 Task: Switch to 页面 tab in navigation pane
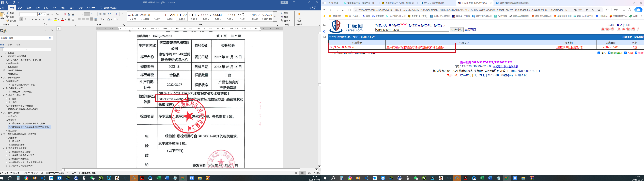(10, 44)
